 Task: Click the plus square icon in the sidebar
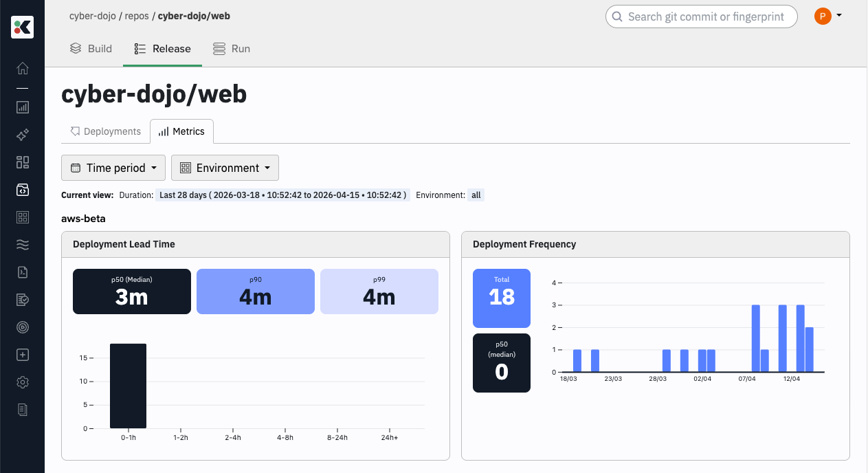tap(23, 355)
